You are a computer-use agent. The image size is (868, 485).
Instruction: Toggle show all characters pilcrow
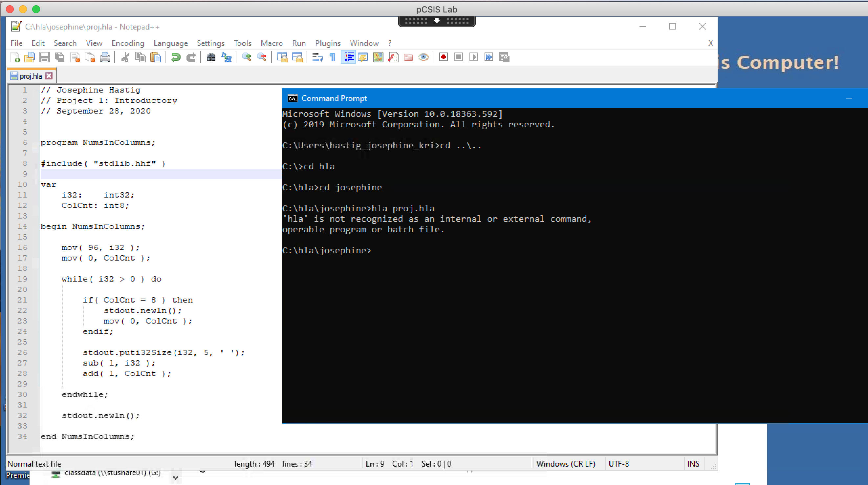coord(333,57)
